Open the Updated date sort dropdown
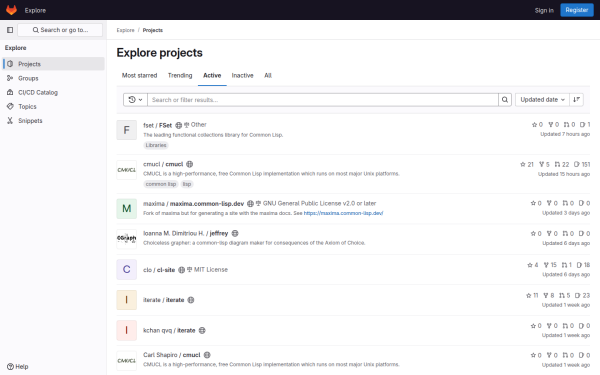The image size is (600, 375). (542, 99)
